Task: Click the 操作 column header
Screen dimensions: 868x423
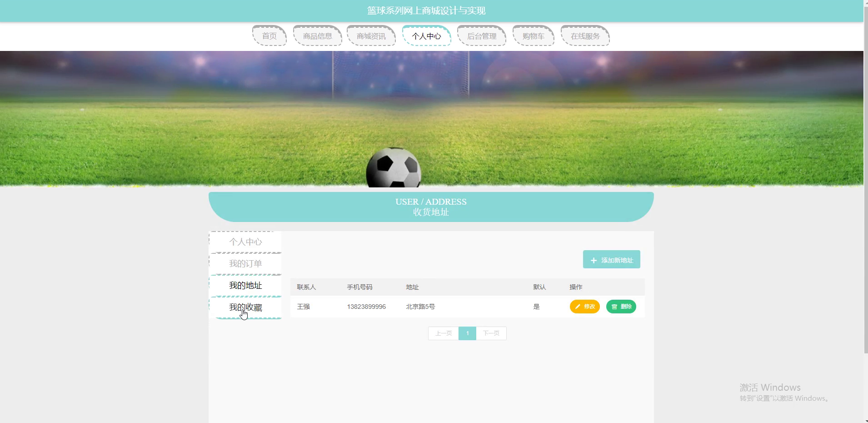Action: tap(576, 287)
